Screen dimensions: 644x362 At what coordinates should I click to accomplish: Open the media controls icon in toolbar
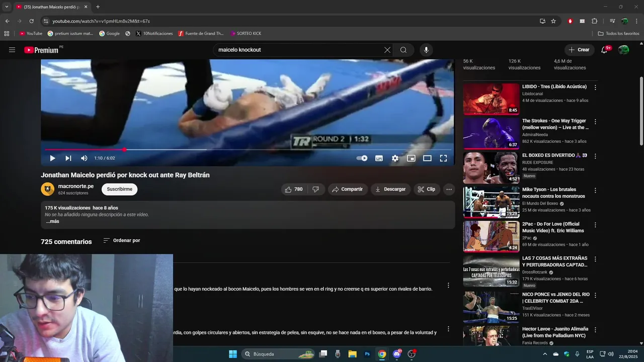click(x=612, y=21)
